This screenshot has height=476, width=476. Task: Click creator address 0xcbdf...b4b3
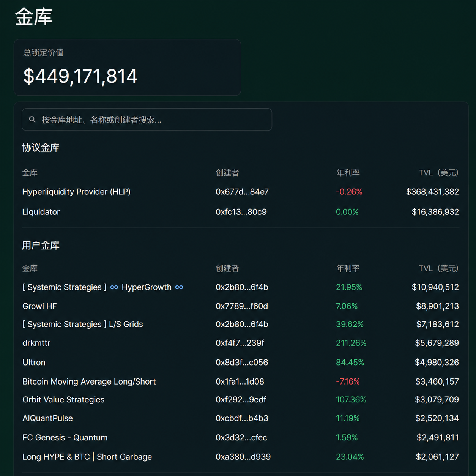click(242, 418)
